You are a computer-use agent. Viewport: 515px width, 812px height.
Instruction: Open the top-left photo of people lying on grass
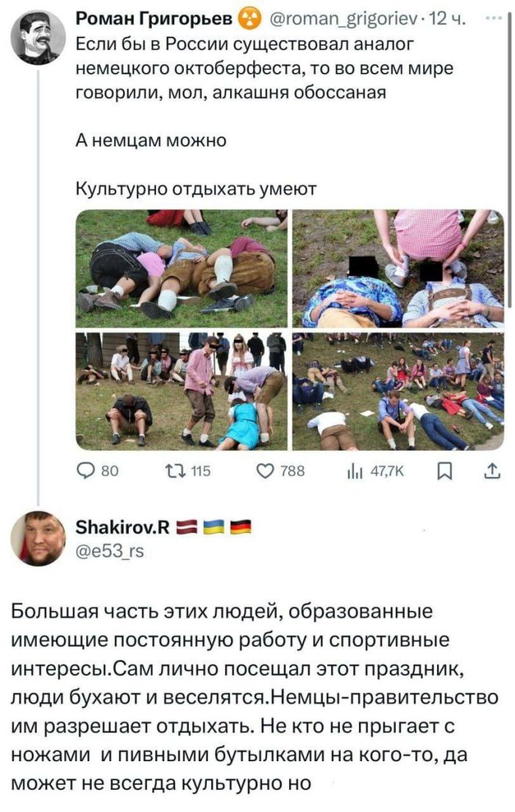click(181, 268)
